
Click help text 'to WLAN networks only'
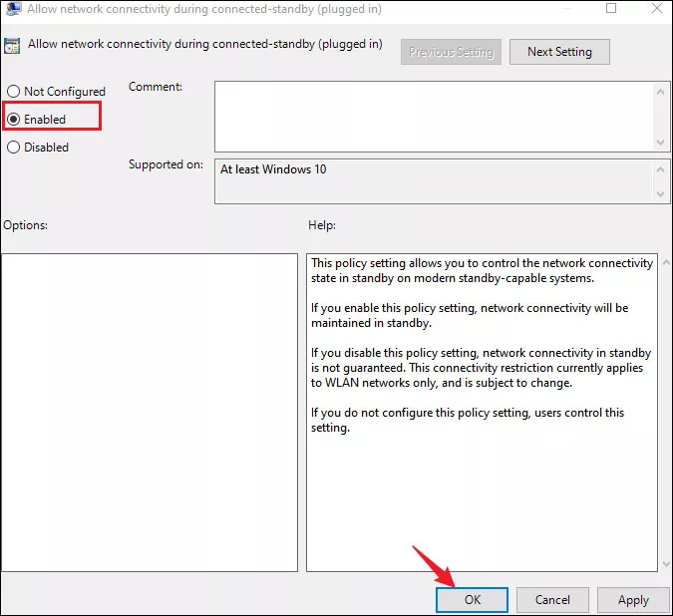374,383
